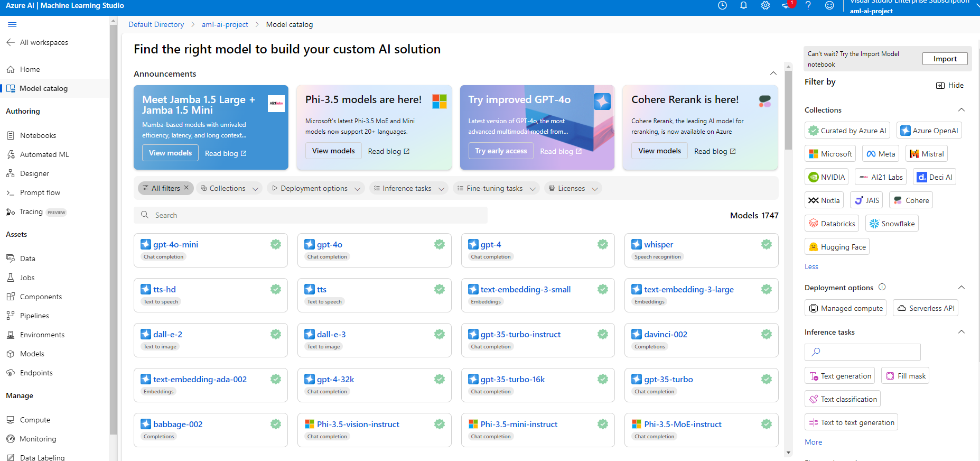Open Read blog link on Cohere Rerank card
This screenshot has width=980, height=461.
tap(715, 151)
